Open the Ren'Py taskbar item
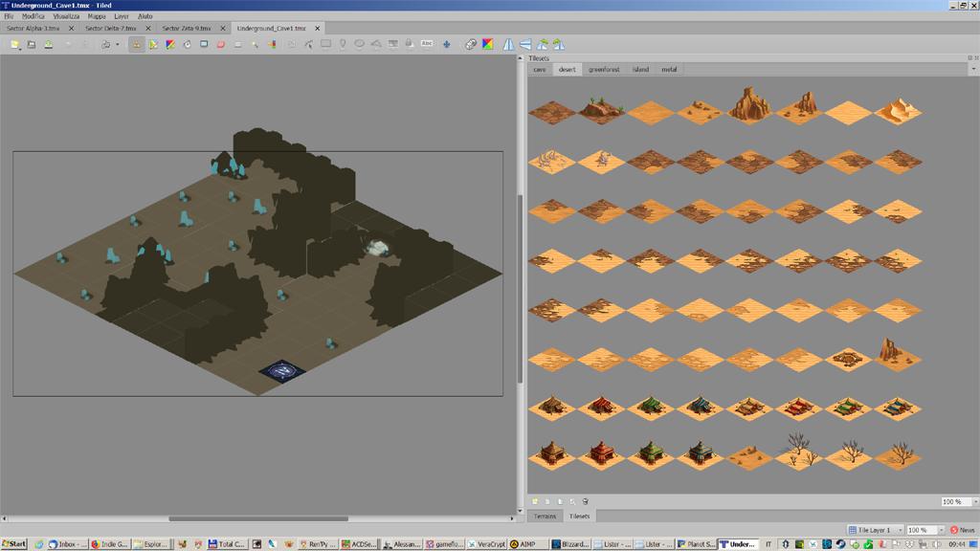The height and width of the screenshot is (551, 980). (318, 544)
